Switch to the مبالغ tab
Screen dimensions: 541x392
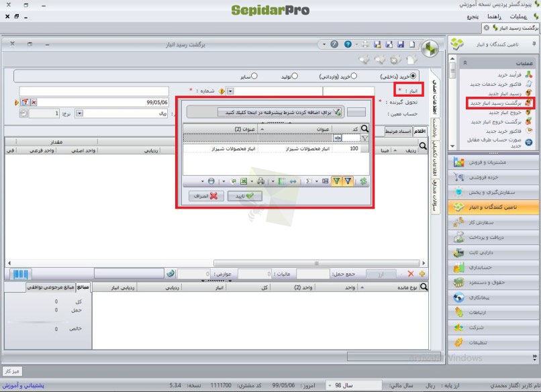(83, 287)
